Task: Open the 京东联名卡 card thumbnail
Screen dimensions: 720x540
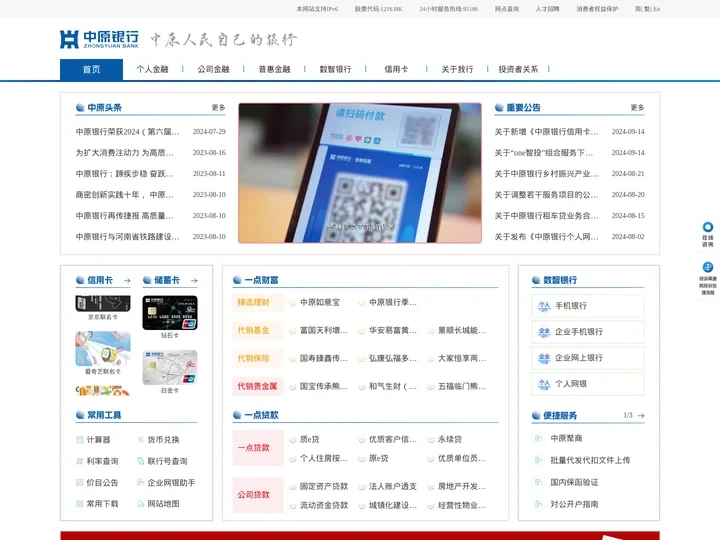Action: tap(103, 304)
